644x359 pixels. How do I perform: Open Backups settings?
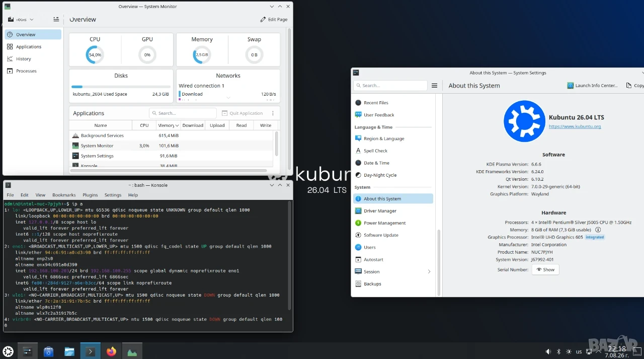tap(393, 284)
